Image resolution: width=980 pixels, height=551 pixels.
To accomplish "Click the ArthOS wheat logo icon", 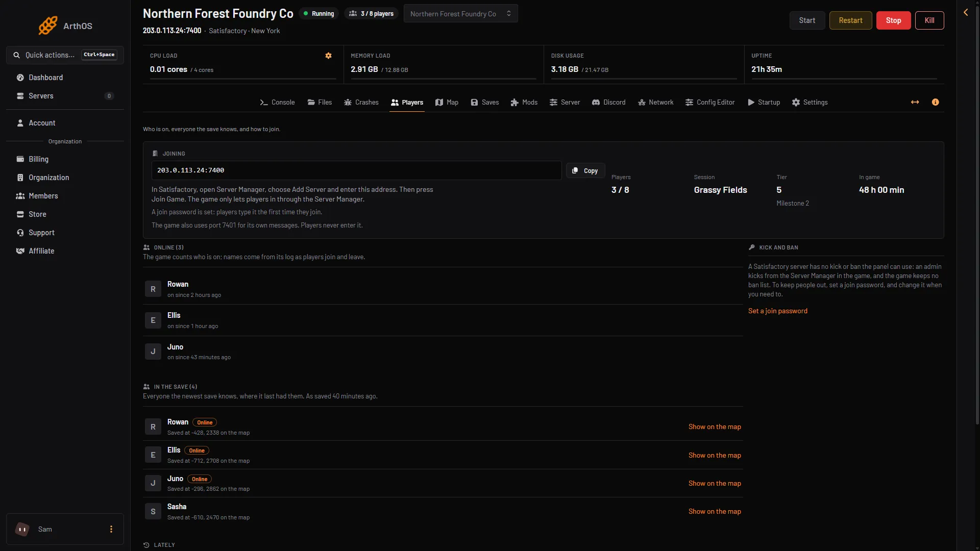I will pos(47,26).
